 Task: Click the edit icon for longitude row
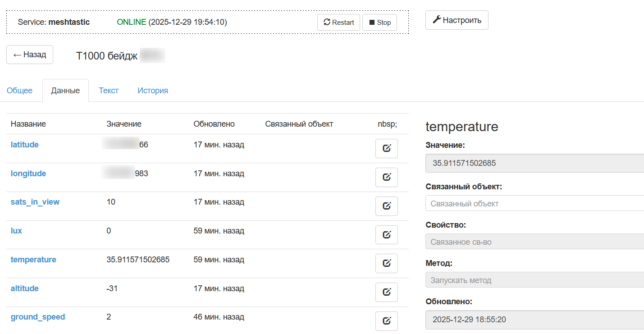[x=386, y=177]
